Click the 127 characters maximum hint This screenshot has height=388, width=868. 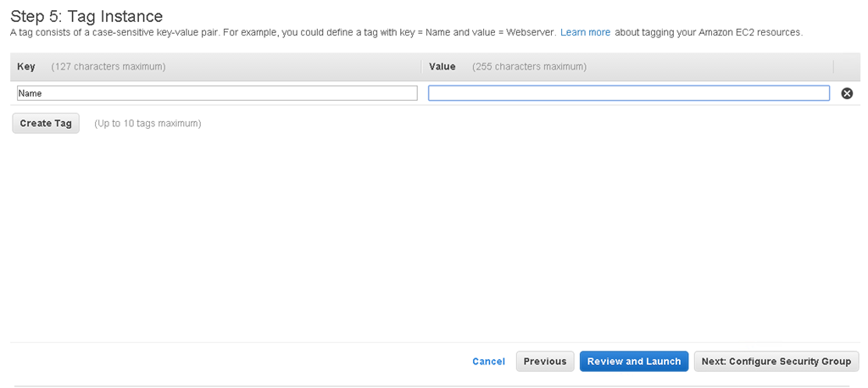coord(108,66)
